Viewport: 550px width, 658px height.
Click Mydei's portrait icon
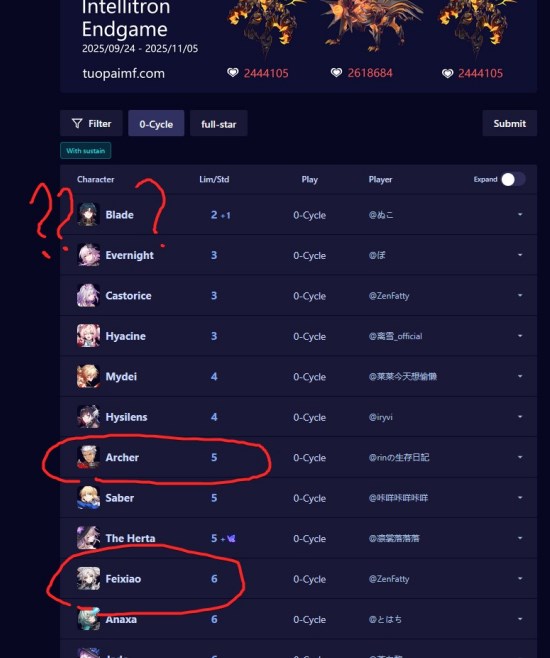point(89,376)
